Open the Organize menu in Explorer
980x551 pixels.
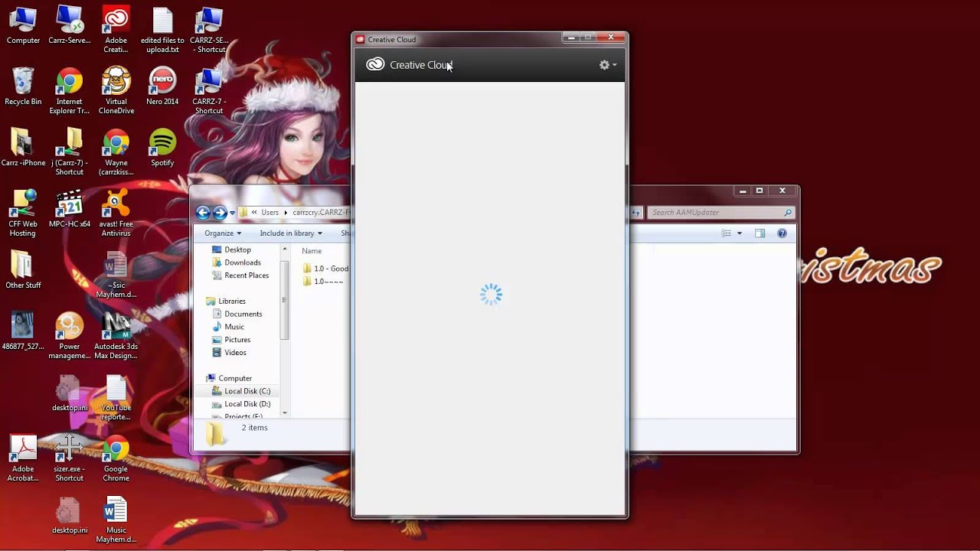coord(223,233)
